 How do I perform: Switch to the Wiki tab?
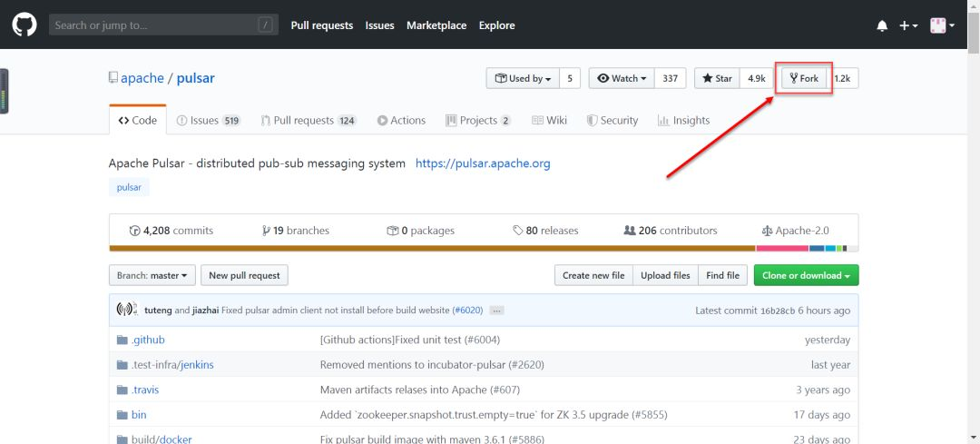point(549,120)
